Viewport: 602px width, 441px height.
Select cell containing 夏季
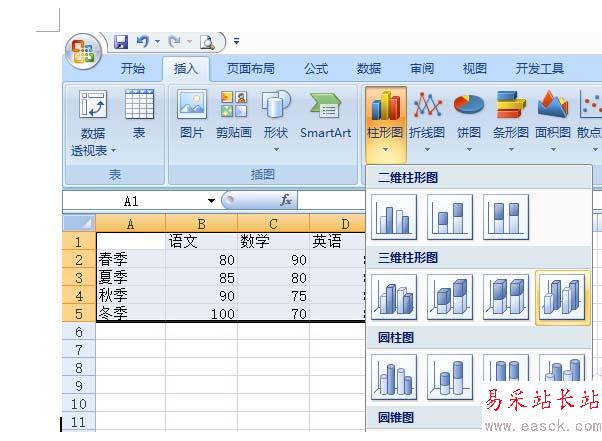coord(131,277)
